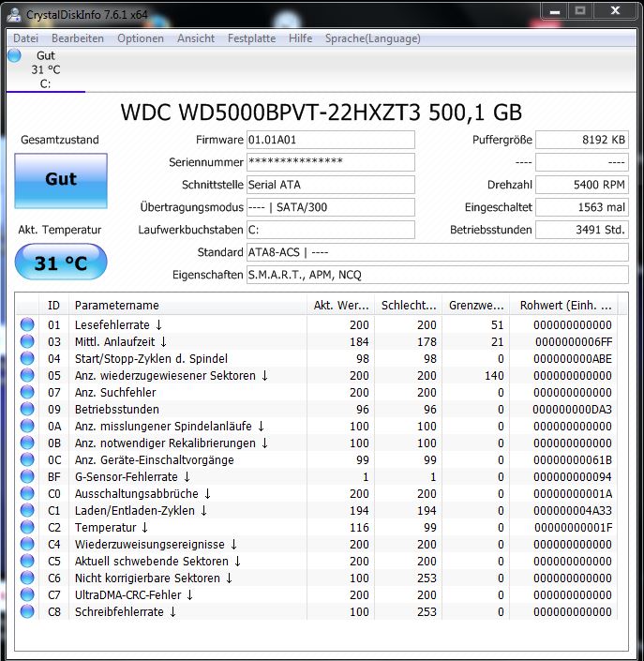Close the CrystalDiskInfo window
The width and height of the screenshot is (644, 661).
point(615,11)
